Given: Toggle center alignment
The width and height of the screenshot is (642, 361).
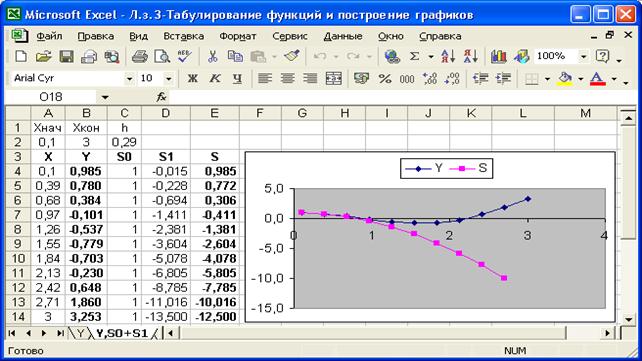Looking at the screenshot, I should coord(287,78).
